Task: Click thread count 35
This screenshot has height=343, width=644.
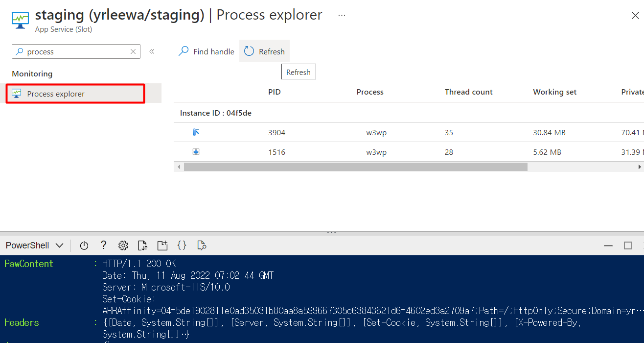Action: click(x=449, y=133)
